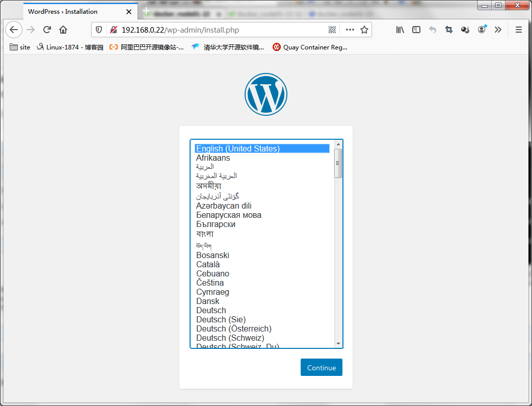Launch the screenshot crop tool
Screen dimensions: 532x406
449,30
